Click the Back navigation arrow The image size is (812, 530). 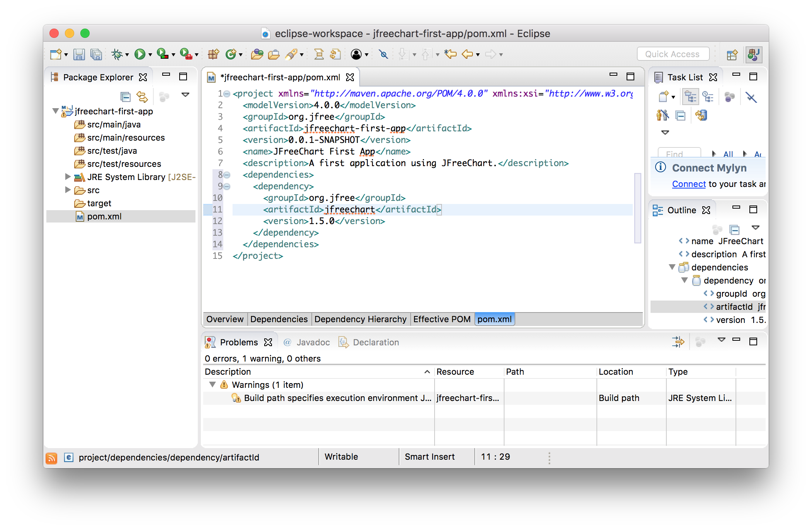(467, 54)
